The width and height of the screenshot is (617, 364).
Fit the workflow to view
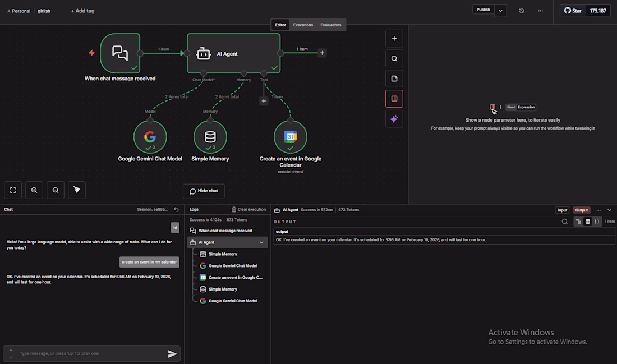tap(13, 190)
